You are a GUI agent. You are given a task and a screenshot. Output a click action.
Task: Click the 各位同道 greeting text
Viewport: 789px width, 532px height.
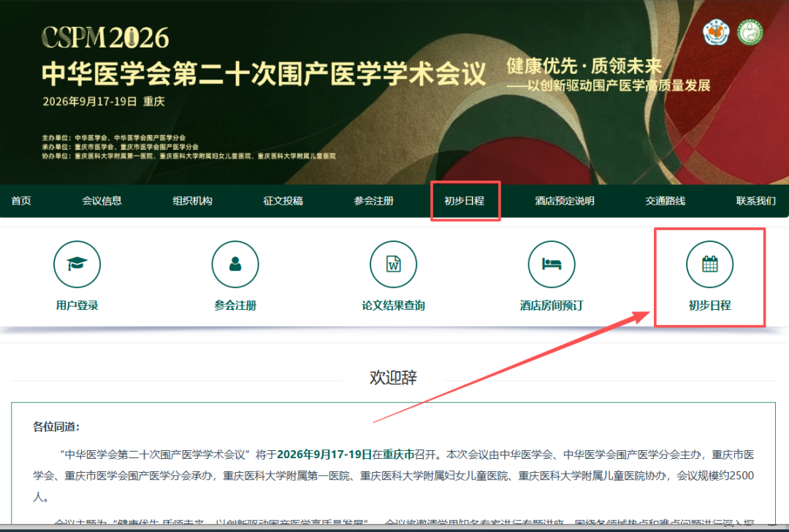pos(56,427)
